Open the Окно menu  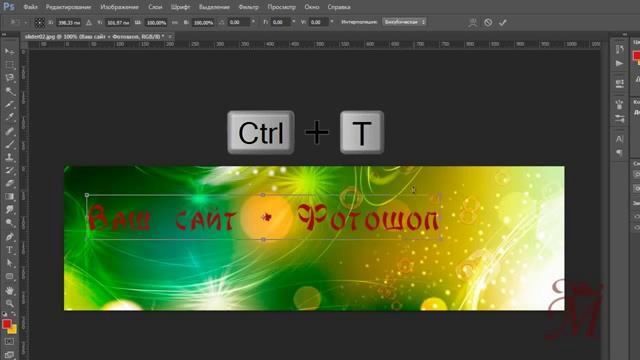click(312, 7)
